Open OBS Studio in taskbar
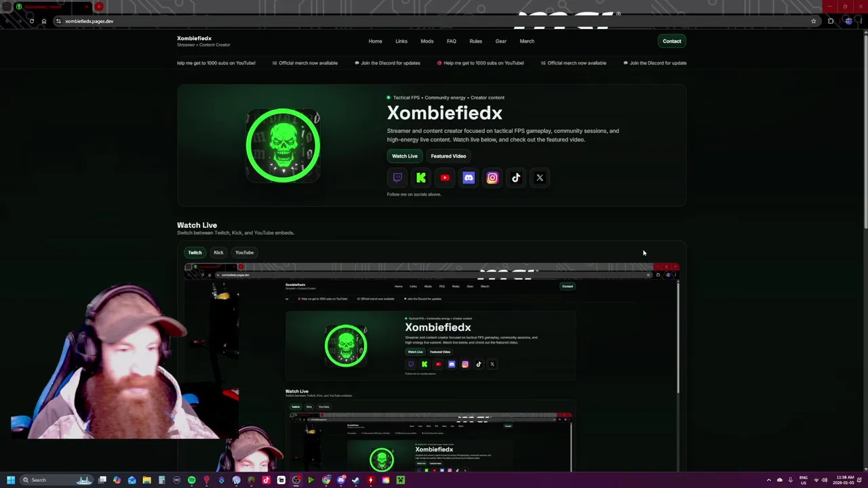The height and width of the screenshot is (488, 868). (x=296, y=480)
